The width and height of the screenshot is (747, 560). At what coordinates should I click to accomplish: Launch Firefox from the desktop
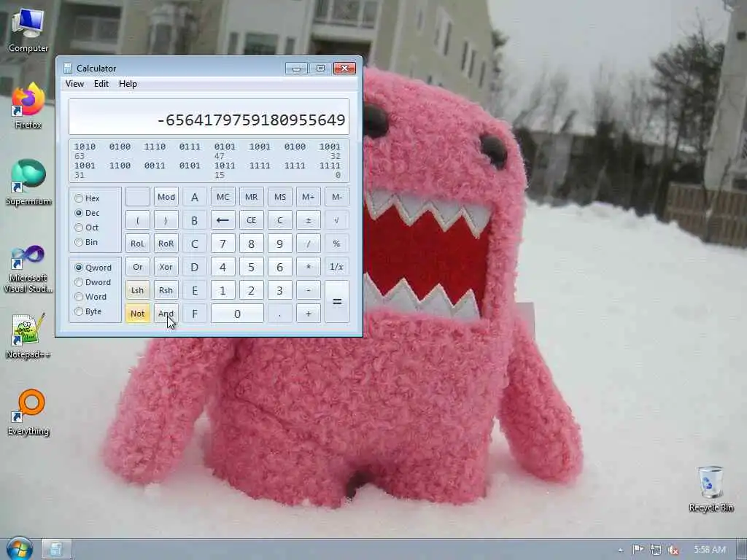coord(28,106)
